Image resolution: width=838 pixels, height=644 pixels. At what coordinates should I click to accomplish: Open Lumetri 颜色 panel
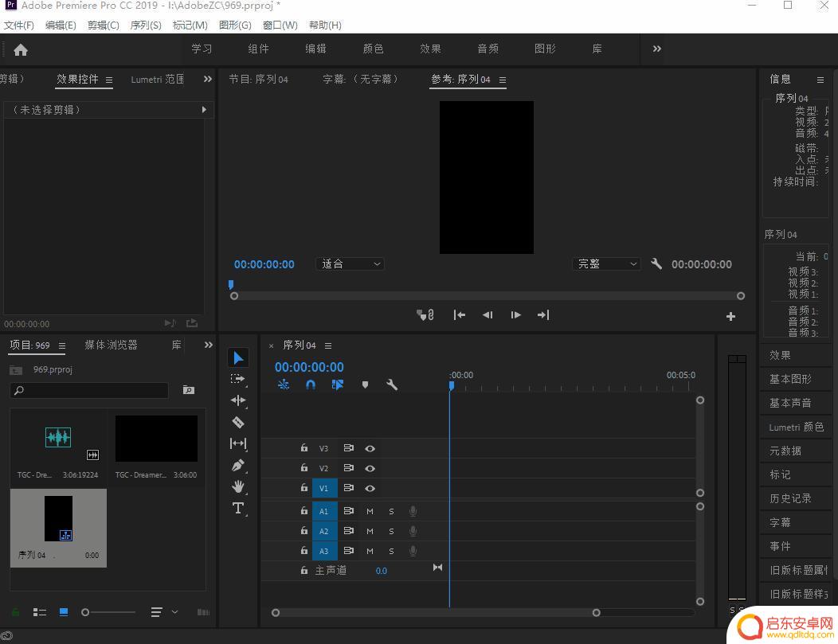[795, 427]
